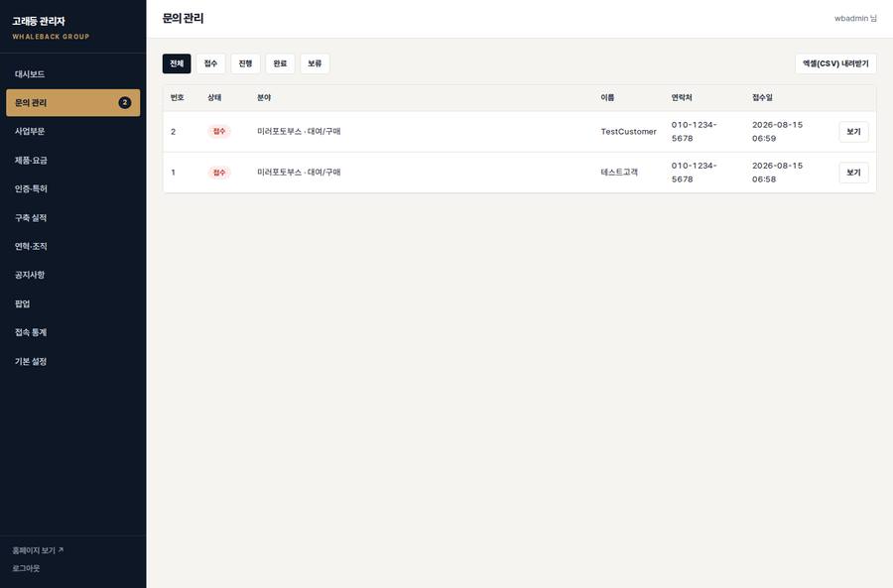Go to 사업부문 menu item
893x588 pixels.
72,131
